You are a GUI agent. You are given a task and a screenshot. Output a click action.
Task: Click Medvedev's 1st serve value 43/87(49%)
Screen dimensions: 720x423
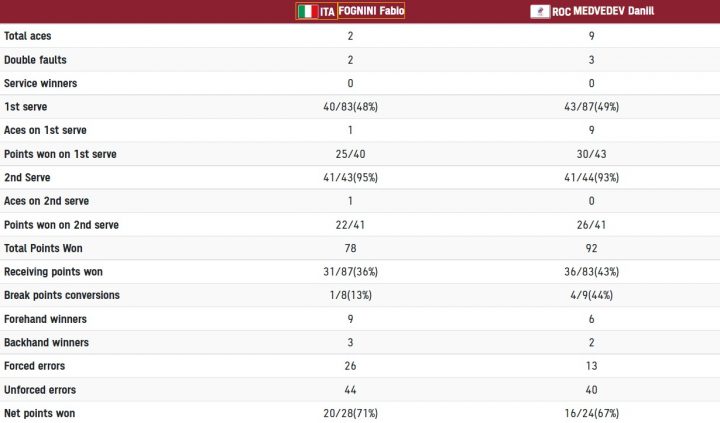tap(591, 107)
